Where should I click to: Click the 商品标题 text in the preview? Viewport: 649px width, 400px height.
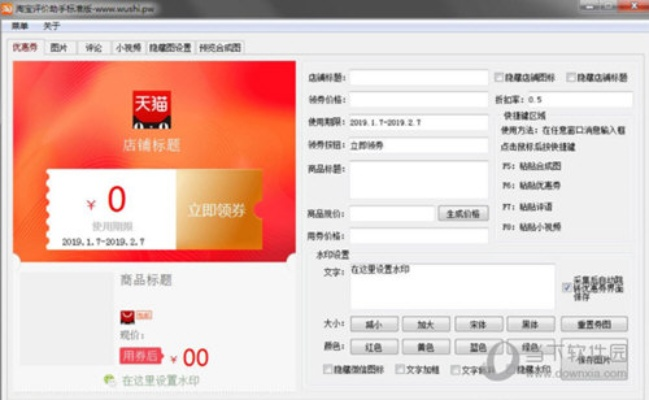coord(146,280)
